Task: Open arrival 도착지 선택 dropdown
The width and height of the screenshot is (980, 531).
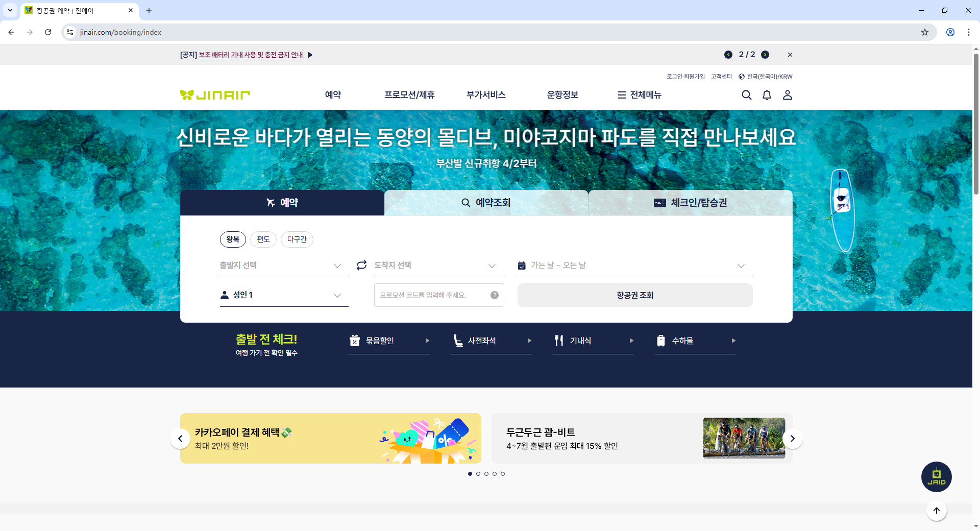Action: [x=438, y=265]
